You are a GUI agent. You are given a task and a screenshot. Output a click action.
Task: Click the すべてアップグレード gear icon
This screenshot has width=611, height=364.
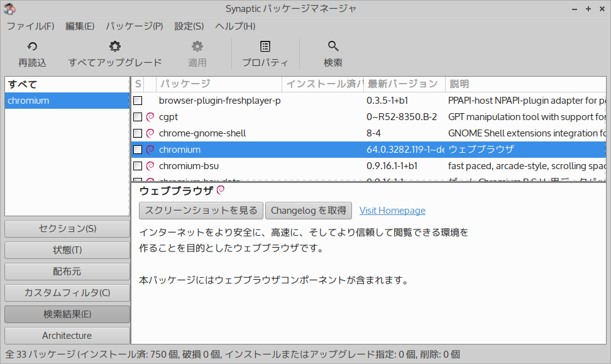[114, 46]
